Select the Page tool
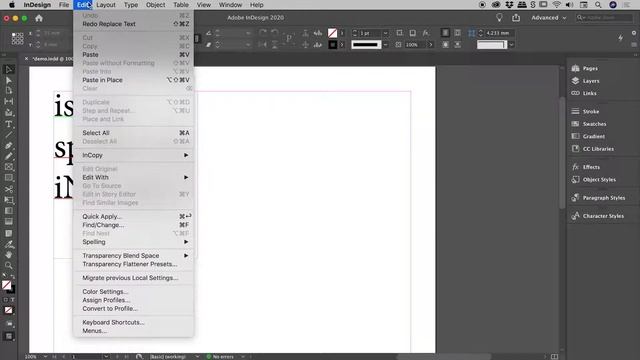Image resolution: width=640 pixels, height=360 pixels. click(9, 90)
